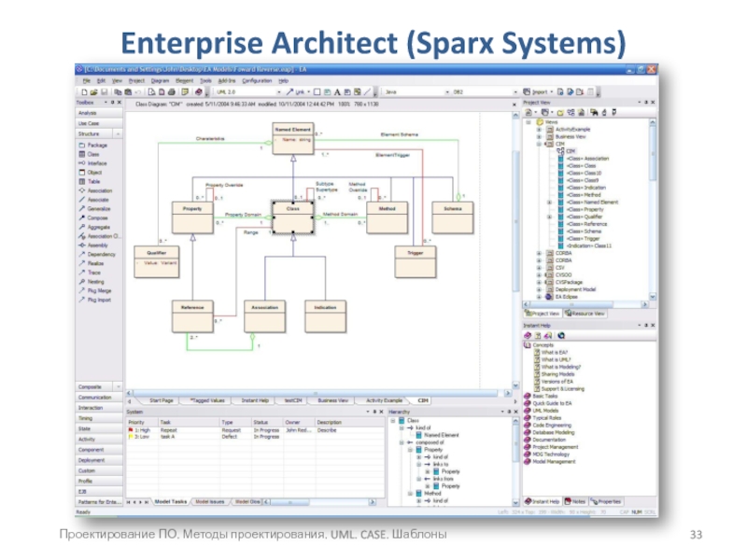This screenshot has height=560, width=747.
Task: Switch to the Resource View tab
Action: [585, 314]
